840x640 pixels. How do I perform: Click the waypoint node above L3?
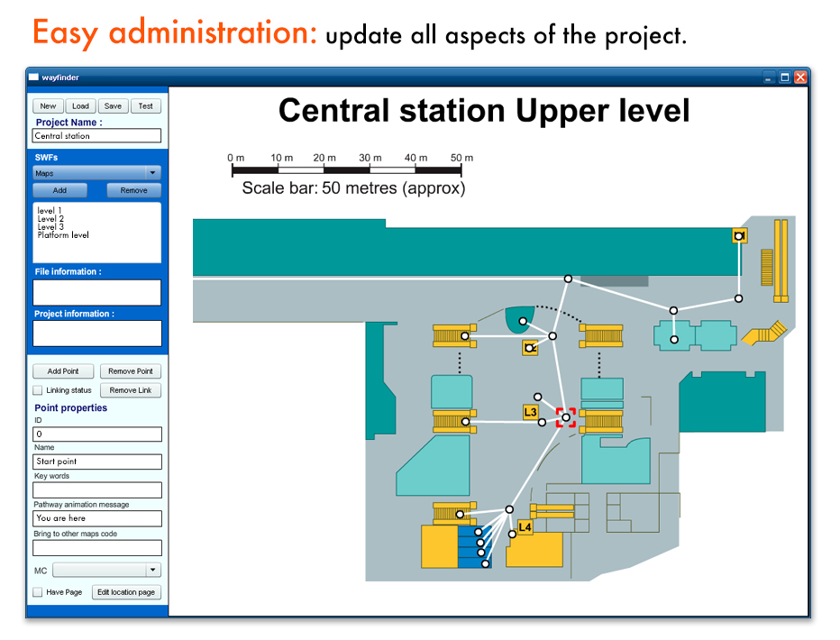[x=537, y=397]
